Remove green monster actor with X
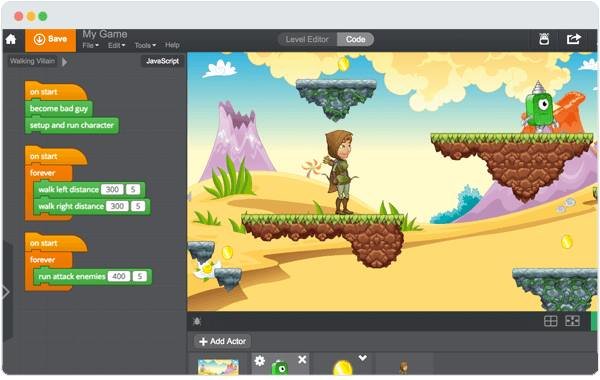The height and width of the screenshot is (380, 600). click(302, 360)
